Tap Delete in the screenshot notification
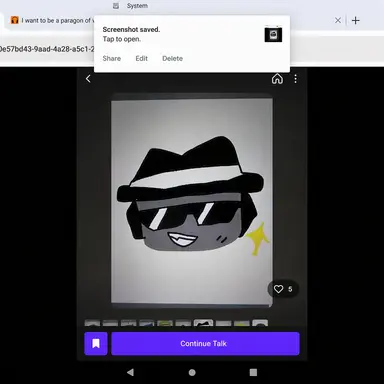This screenshot has width=384, height=384. 172,58
